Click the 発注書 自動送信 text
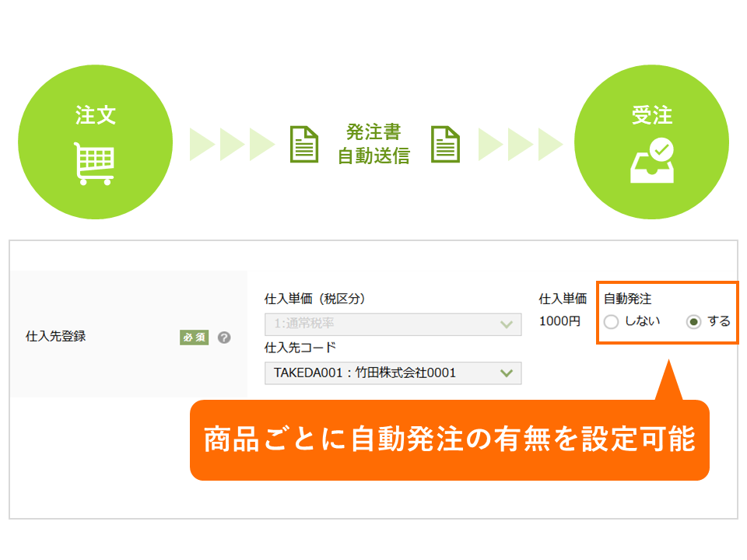This screenshot has height=560, width=747. (373, 144)
